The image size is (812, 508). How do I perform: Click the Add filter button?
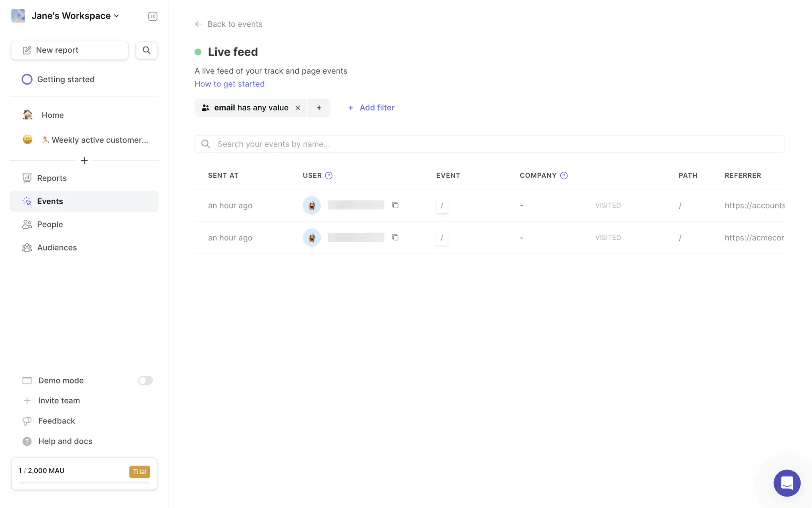point(371,108)
